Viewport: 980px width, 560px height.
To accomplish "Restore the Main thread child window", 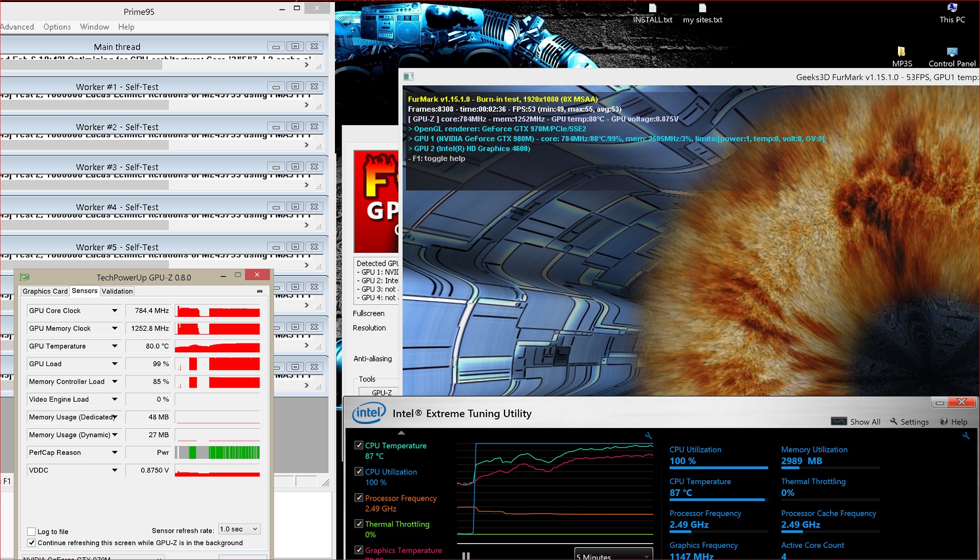I will (295, 46).
